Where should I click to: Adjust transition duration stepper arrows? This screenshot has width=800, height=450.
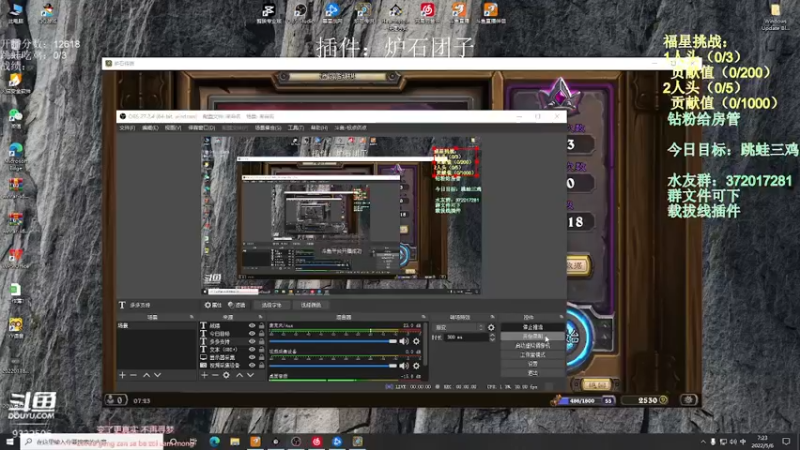(492, 337)
